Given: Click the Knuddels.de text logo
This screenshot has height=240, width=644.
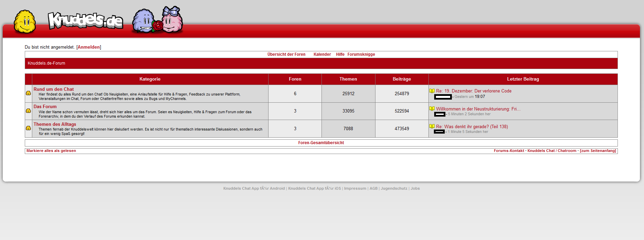Looking at the screenshot, I should coord(85,21).
